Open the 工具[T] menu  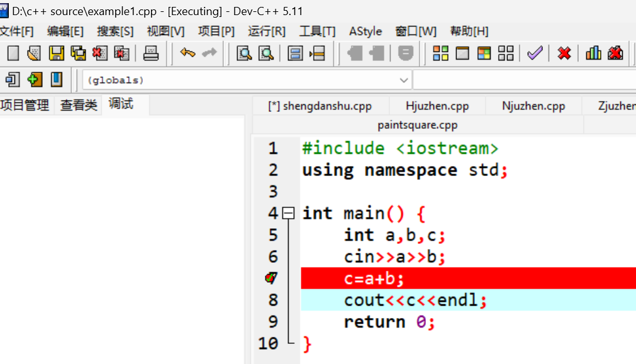317,31
